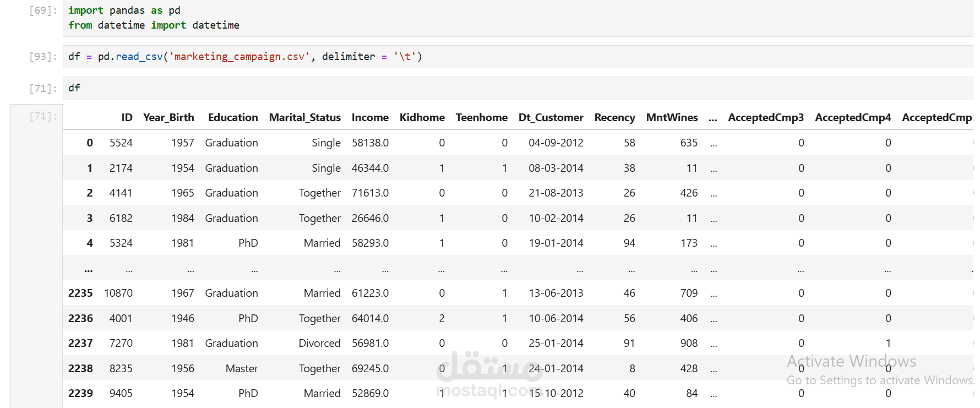Click the date 13-06-2013
This screenshot has height=408, width=980.
tap(556, 293)
